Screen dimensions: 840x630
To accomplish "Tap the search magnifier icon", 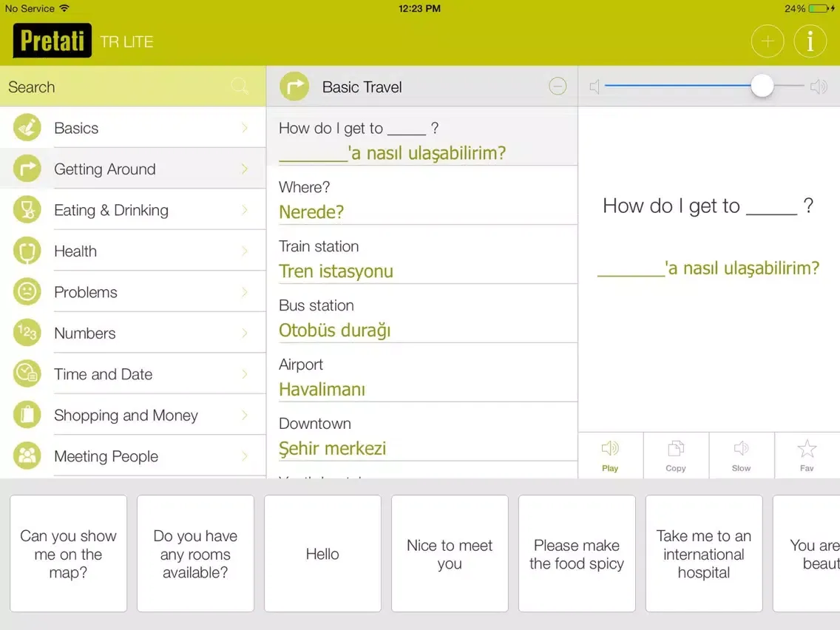I will [240, 87].
